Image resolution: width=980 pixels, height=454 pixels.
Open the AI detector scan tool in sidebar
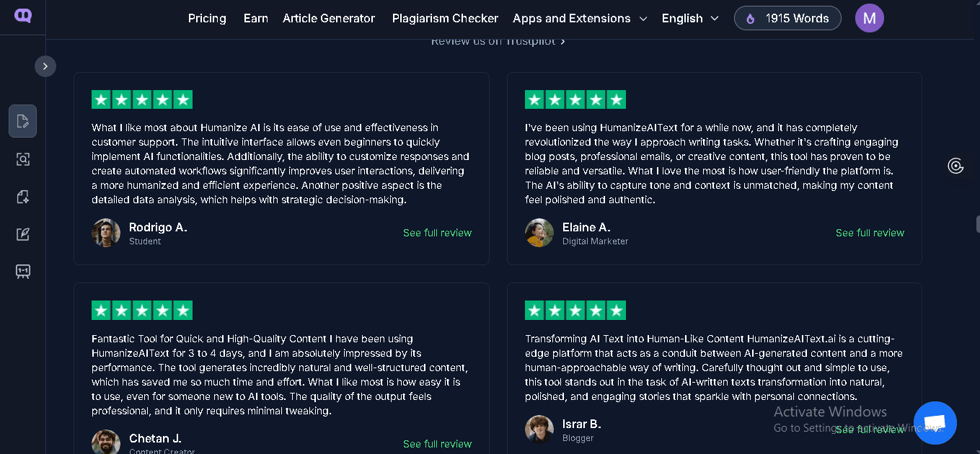click(x=22, y=159)
